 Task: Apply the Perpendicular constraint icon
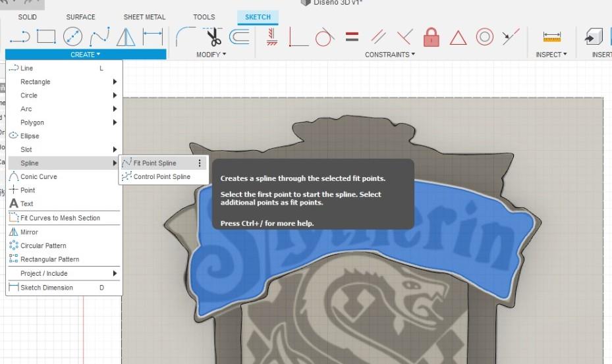pyautogui.click(x=404, y=37)
